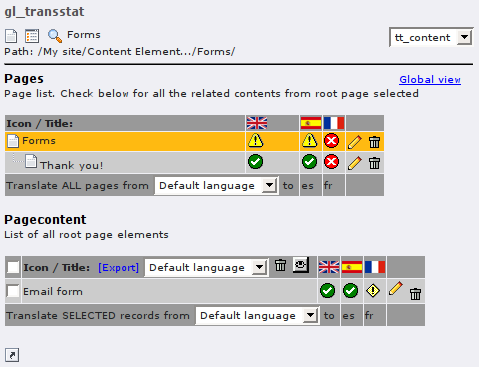Image resolution: width=479 pixels, height=367 pixels.
Task: Click the red cross French status for Forms
Action: 331,141
